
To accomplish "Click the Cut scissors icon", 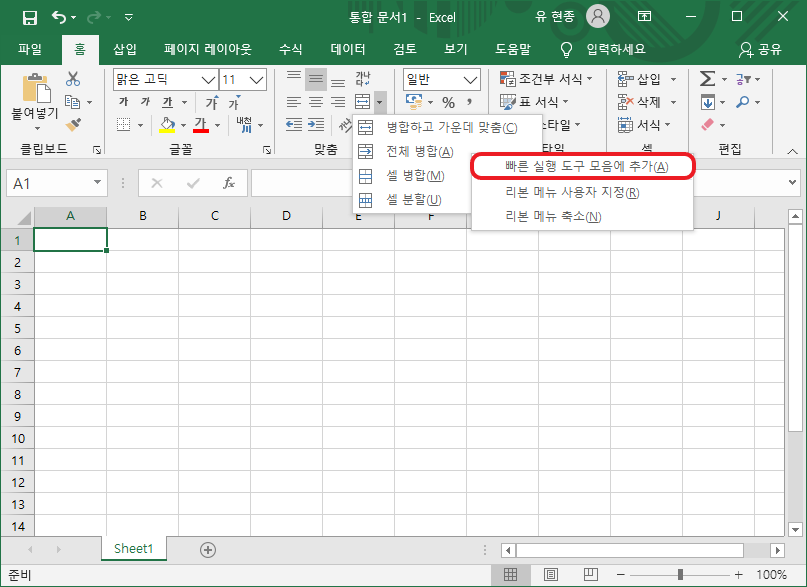I will pyautogui.click(x=73, y=79).
